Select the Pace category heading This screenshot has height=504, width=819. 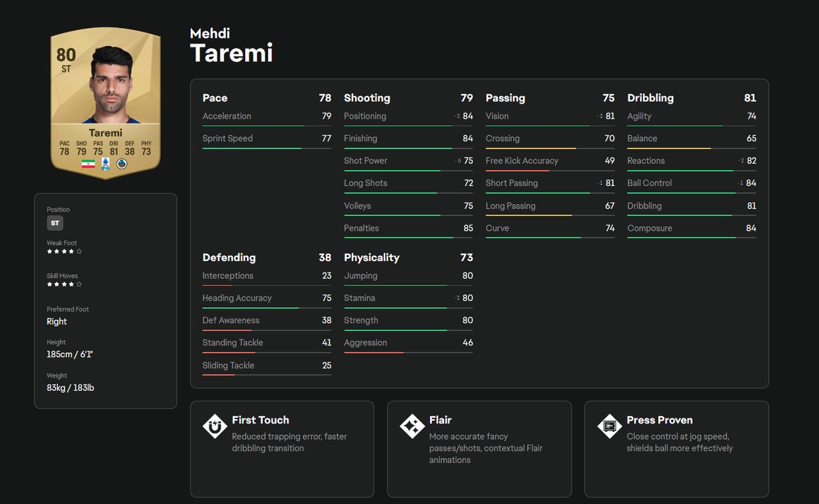click(215, 98)
